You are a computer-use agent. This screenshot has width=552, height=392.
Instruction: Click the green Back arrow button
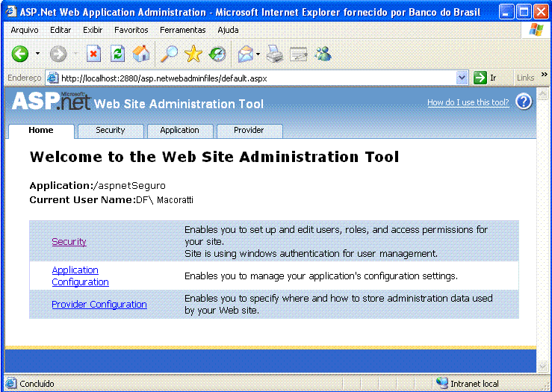pos(19,55)
